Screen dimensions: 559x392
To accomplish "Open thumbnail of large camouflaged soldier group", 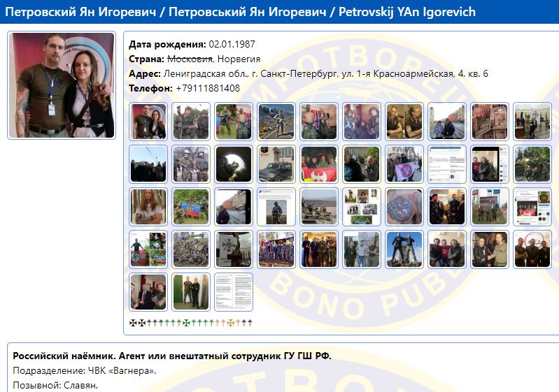I will [191, 249].
